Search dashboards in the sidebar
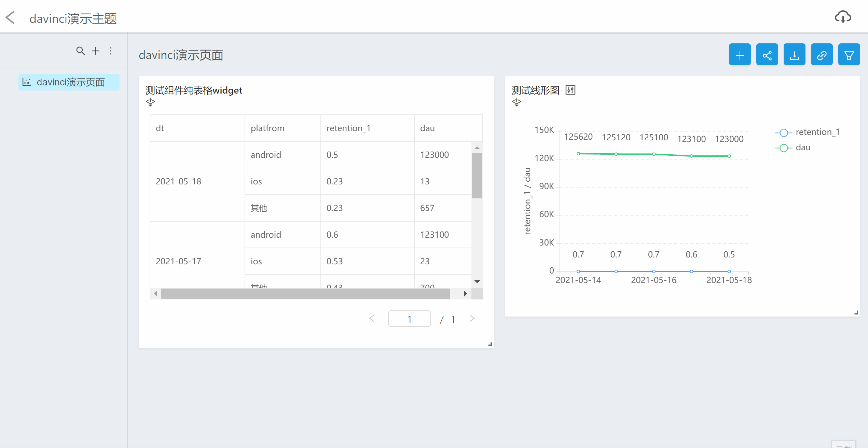This screenshot has width=868, height=448. [81, 51]
